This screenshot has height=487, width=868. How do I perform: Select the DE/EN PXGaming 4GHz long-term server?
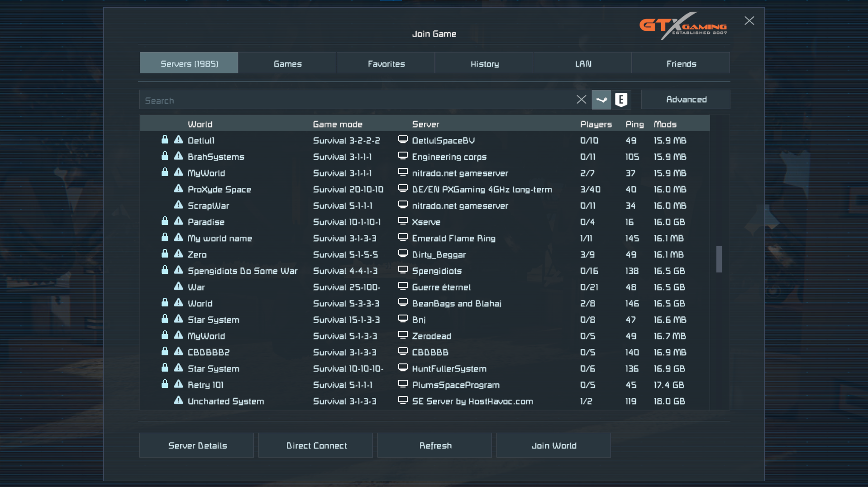pyautogui.click(x=482, y=189)
